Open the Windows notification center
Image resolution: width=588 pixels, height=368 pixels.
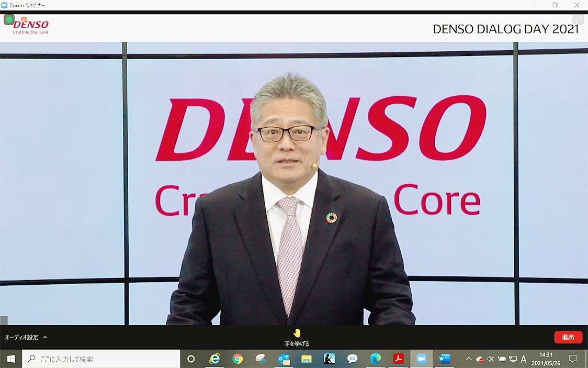pos(572,359)
